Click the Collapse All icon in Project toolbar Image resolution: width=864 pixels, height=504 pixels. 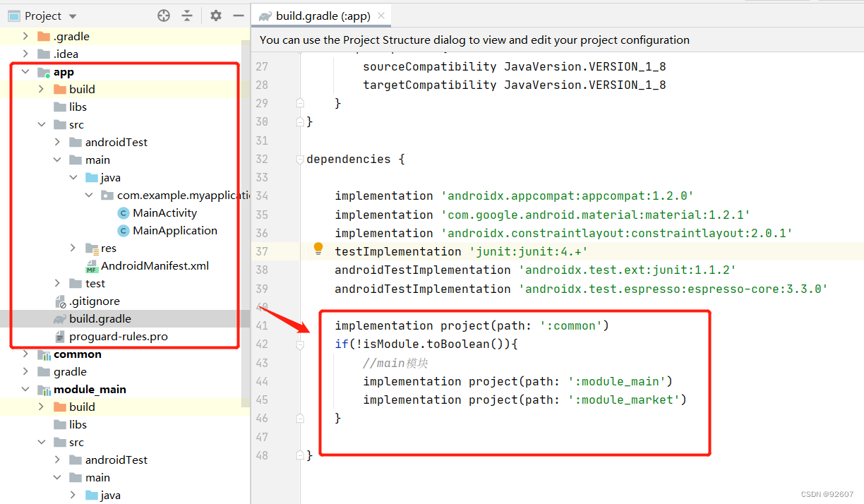point(187,16)
